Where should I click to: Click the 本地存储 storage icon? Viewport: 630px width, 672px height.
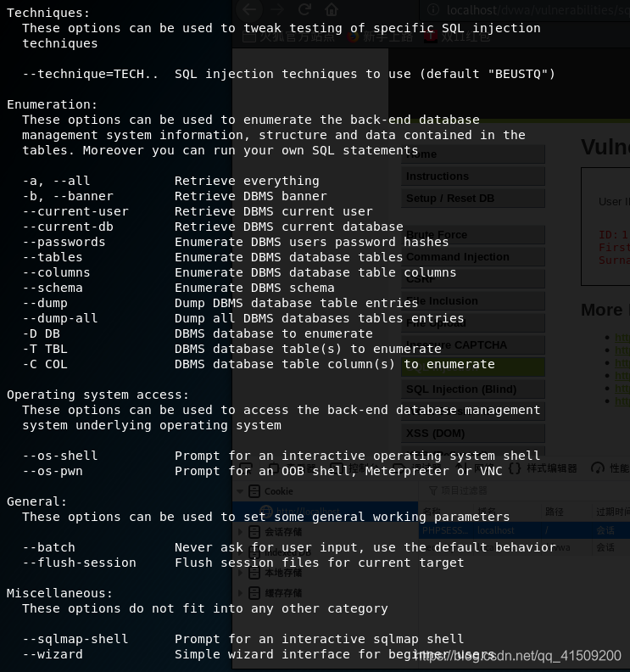254,573
